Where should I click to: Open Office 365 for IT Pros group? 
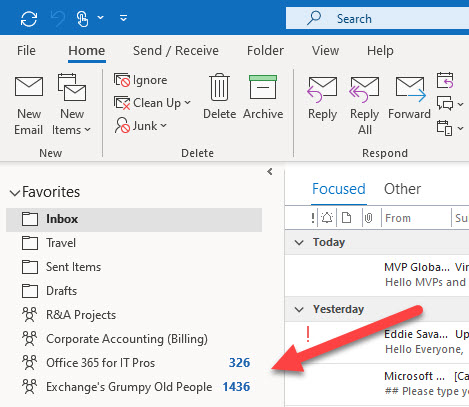click(134, 363)
